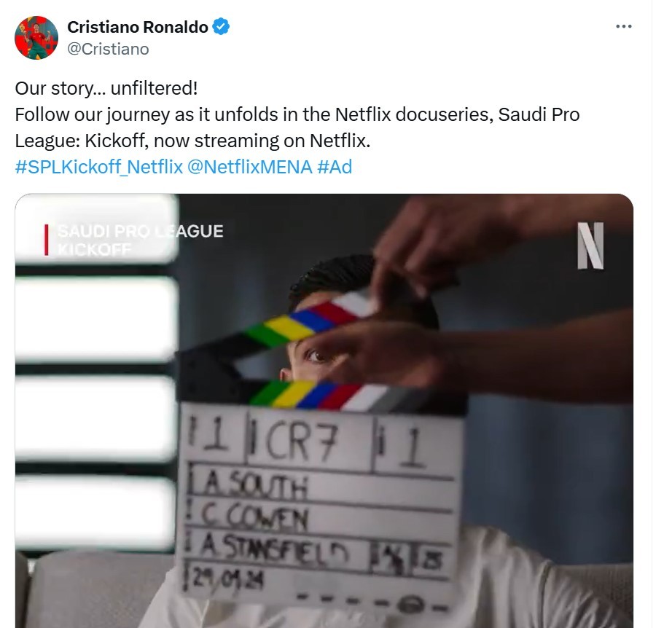
Task: Click the Cristiano Ronaldo display name
Action: pos(138,27)
